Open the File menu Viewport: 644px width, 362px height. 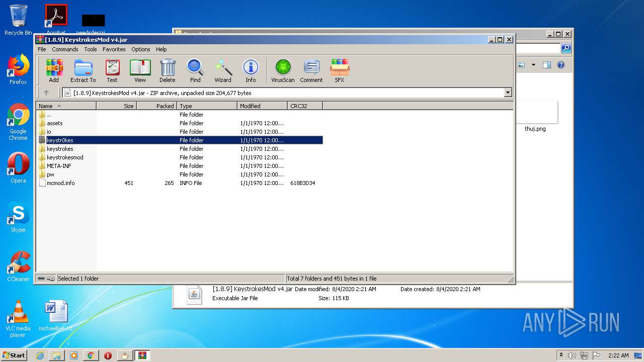(42, 49)
